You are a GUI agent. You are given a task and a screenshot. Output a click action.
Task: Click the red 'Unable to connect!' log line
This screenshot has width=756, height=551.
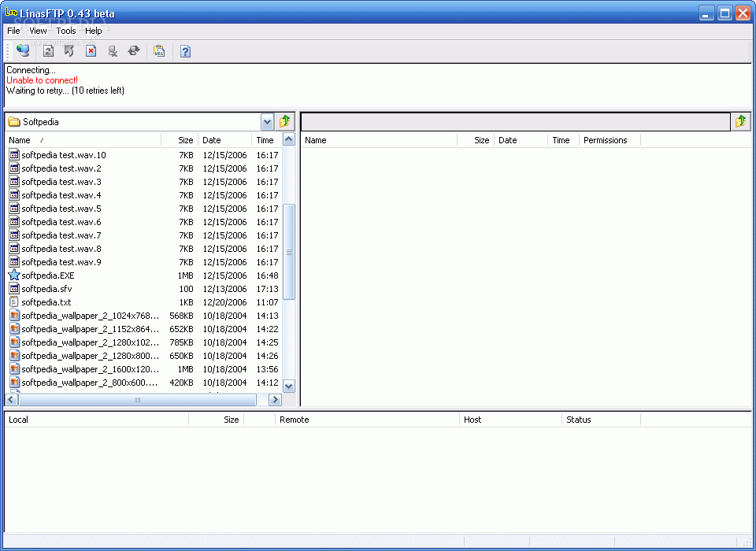[x=42, y=80]
